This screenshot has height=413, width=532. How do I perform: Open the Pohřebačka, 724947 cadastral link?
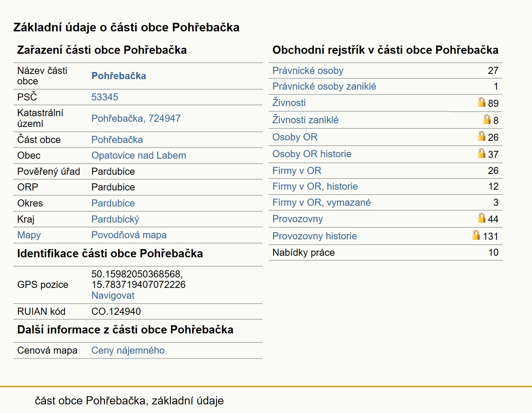pyautogui.click(x=136, y=118)
